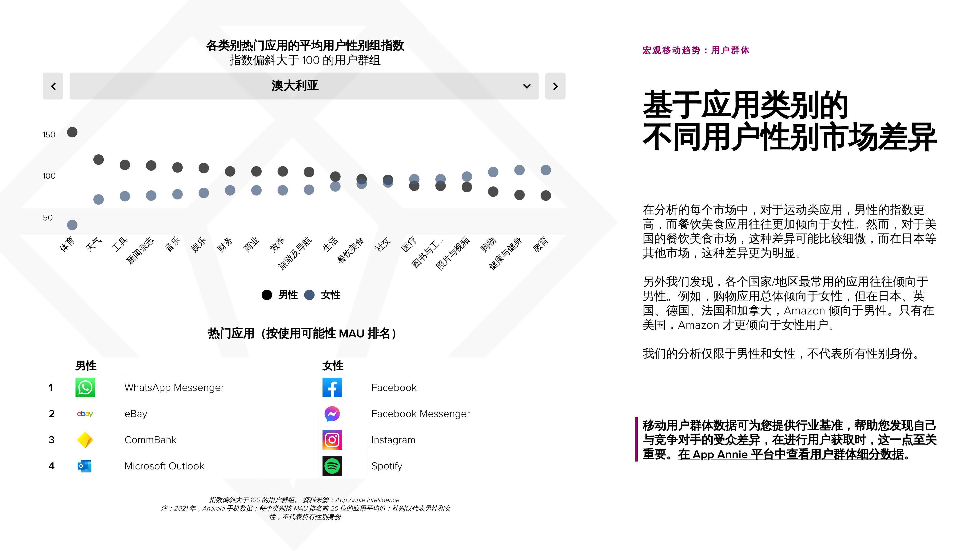Screen dimensions: 980x551
Task: Click the male dot for 天气
Action: tap(99, 159)
